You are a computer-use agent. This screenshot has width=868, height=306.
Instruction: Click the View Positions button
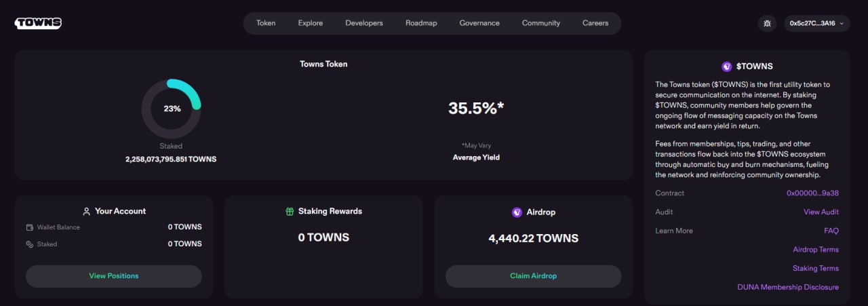(x=114, y=276)
